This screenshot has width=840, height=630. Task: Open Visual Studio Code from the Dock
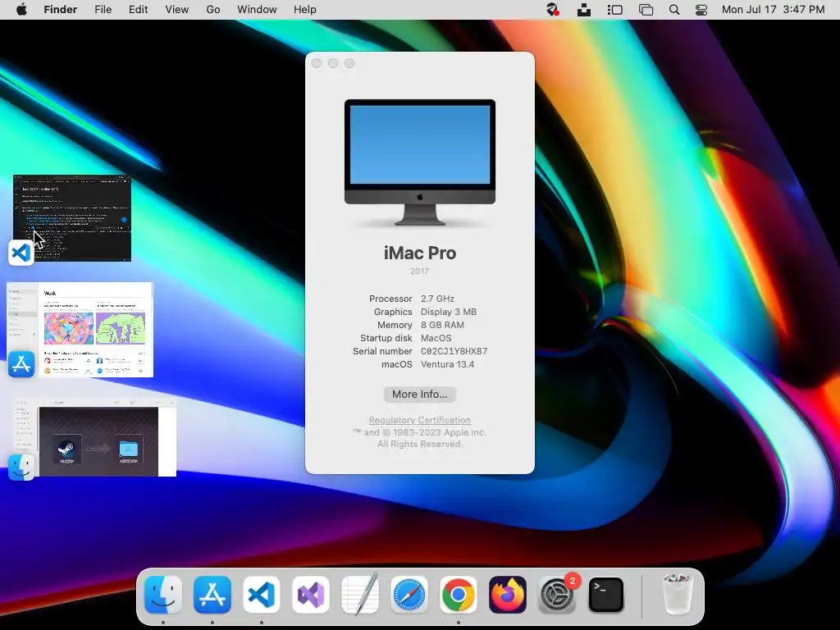tap(262, 595)
